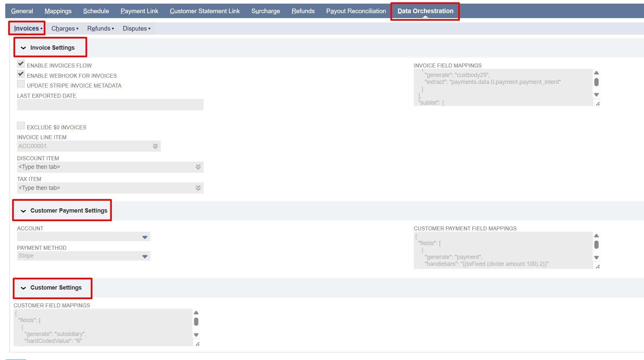
Task: Open Tax Item double-arrow selector
Action: pos(198,188)
